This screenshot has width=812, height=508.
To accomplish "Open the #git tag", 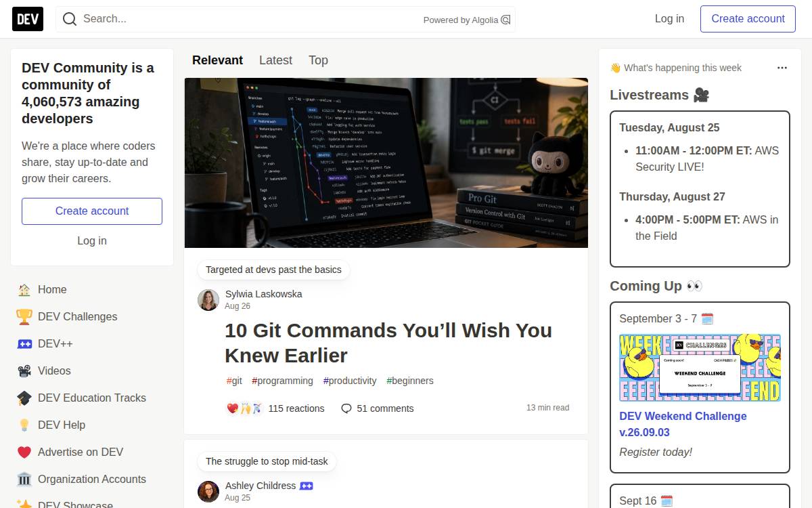I will coord(234,381).
